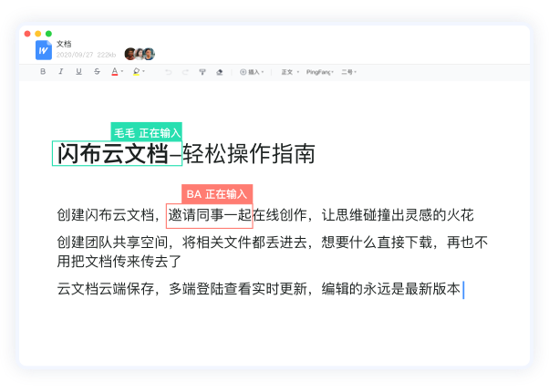Click the redo arrow
Image resolution: width=549 pixels, height=392 pixels.
[185, 71]
